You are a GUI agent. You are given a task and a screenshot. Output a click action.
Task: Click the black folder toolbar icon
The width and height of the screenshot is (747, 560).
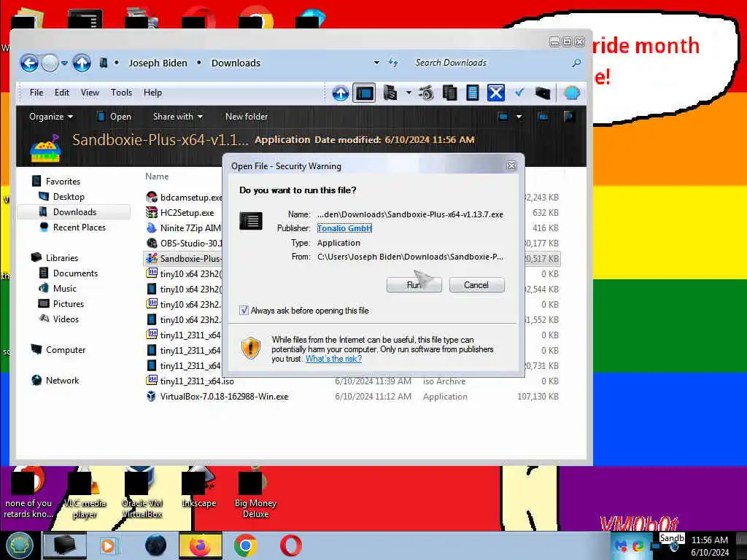coord(543,93)
